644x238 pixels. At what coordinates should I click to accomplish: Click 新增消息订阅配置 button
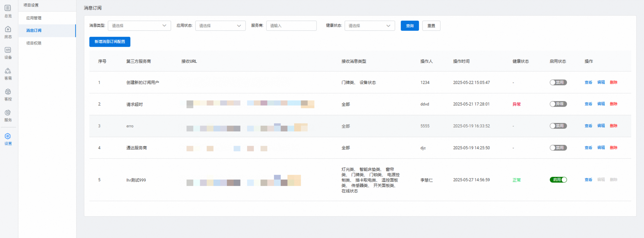pyautogui.click(x=110, y=42)
